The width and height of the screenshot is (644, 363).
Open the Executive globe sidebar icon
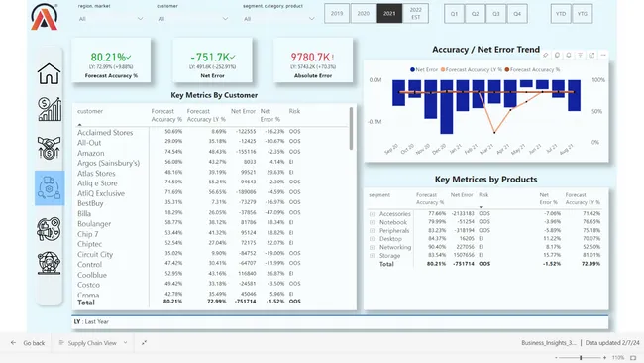click(49, 263)
